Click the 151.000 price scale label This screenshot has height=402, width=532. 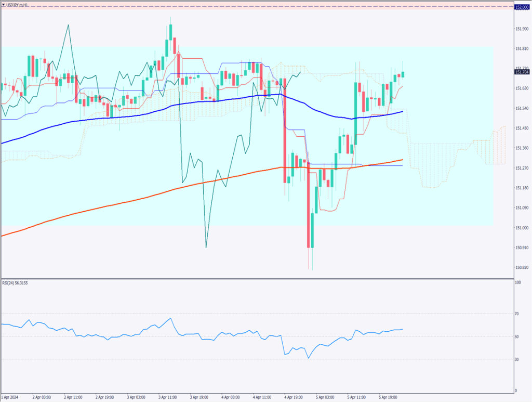(522, 228)
